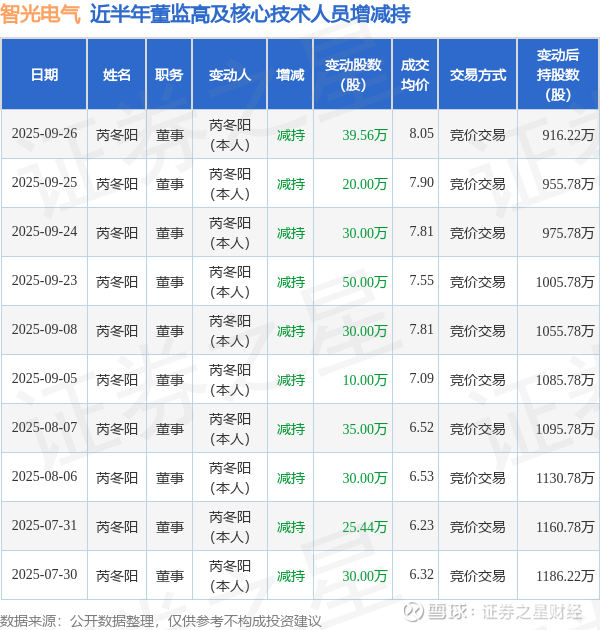Click the average price 7.90
The height and width of the screenshot is (630, 600).
[422, 182]
